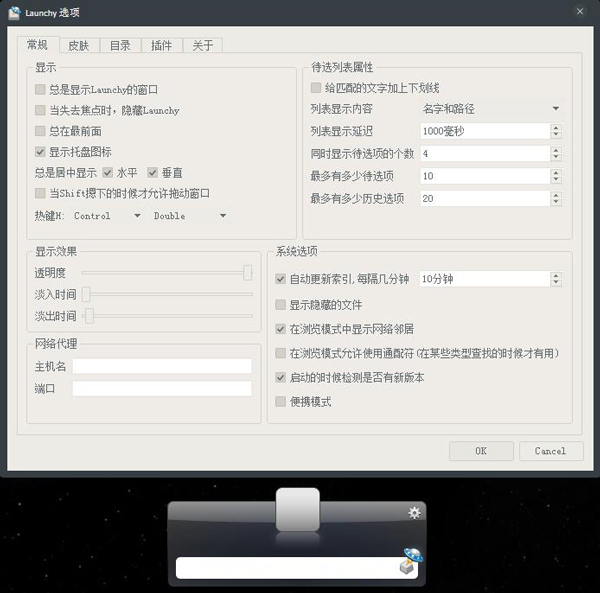Enable 便携模式 checkbox
This screenshot has width=600, height=593.
(x=280, y=402)
